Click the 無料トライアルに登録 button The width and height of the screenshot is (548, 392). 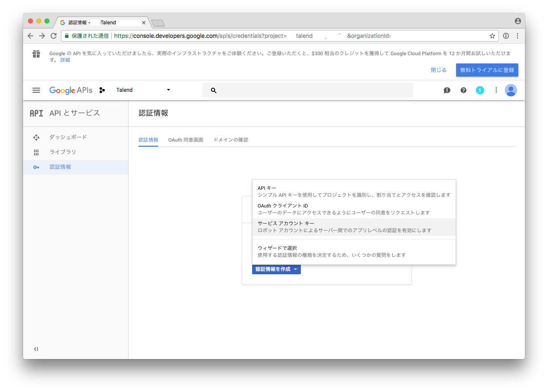487,70
